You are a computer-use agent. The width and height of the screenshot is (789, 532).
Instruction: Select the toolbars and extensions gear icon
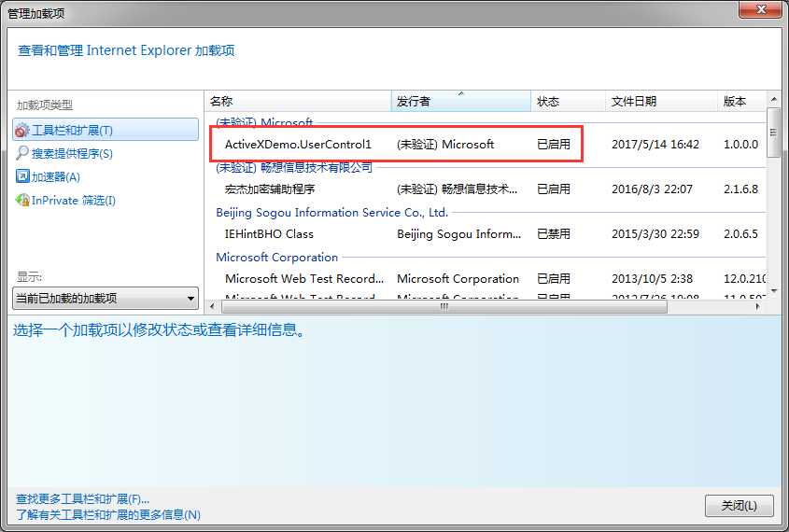tap(22, 131)
